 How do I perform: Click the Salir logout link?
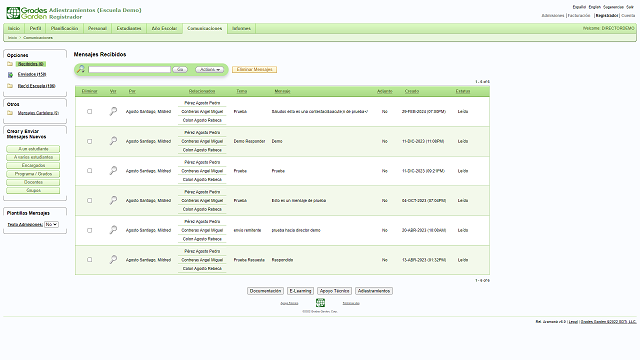point(630,7)
